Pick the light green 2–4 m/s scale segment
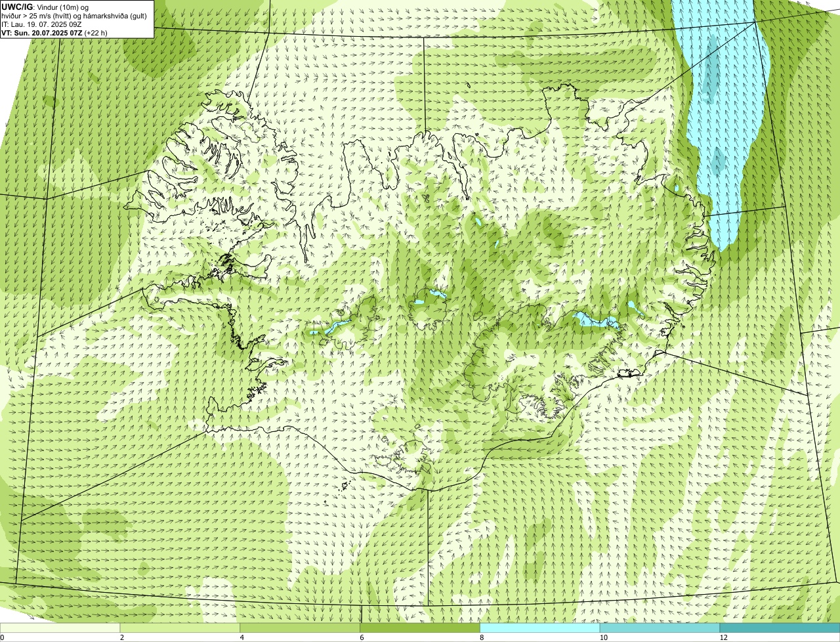 (x=180, y=628)
